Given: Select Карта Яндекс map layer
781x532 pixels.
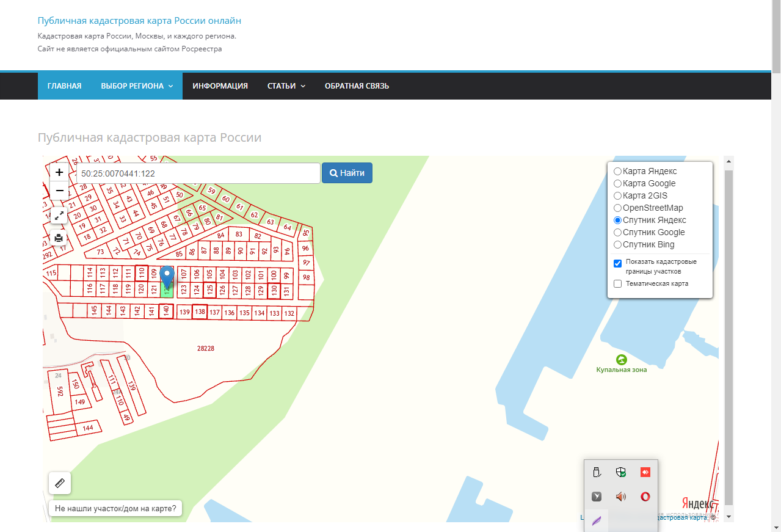Looking at the screenshot, I should [618, 172].
